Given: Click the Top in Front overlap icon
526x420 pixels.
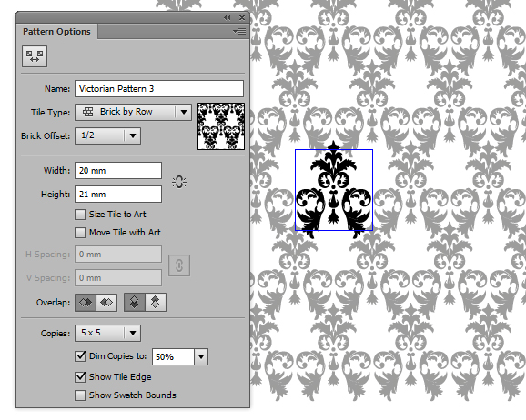Looking at the screenshot, I should point(135,303).
